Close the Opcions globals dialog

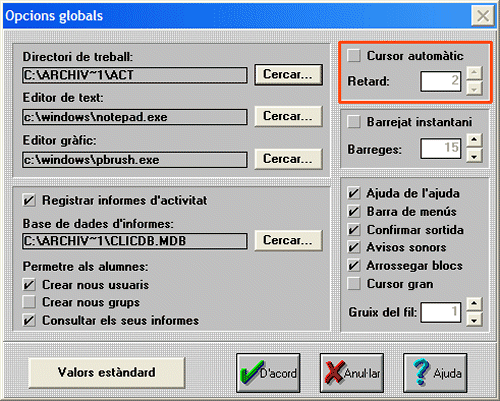[x=482, y=16]
